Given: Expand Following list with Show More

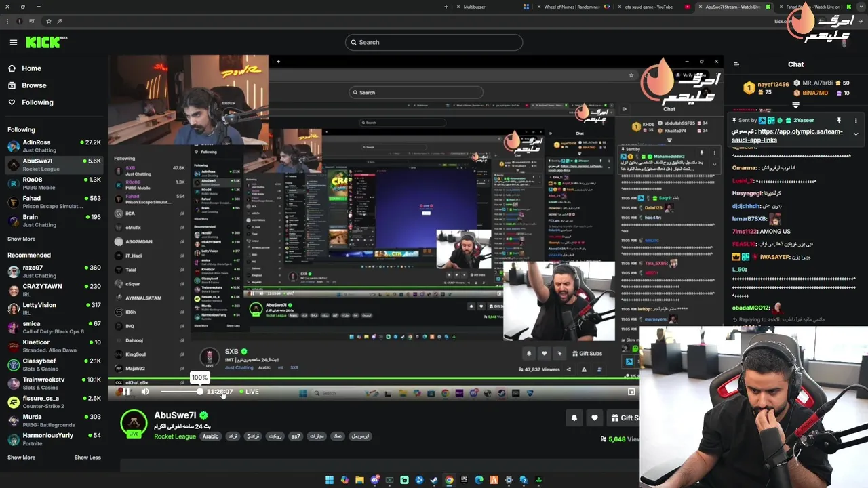Looking at the screenshot, I should coord(21,239).
